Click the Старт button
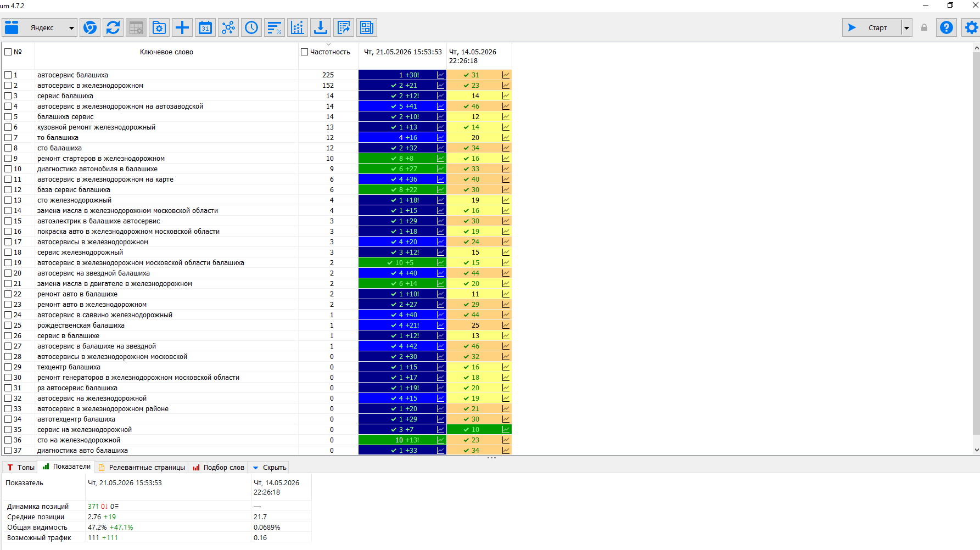Screen dimensions: 980x550 coord(872,27)
